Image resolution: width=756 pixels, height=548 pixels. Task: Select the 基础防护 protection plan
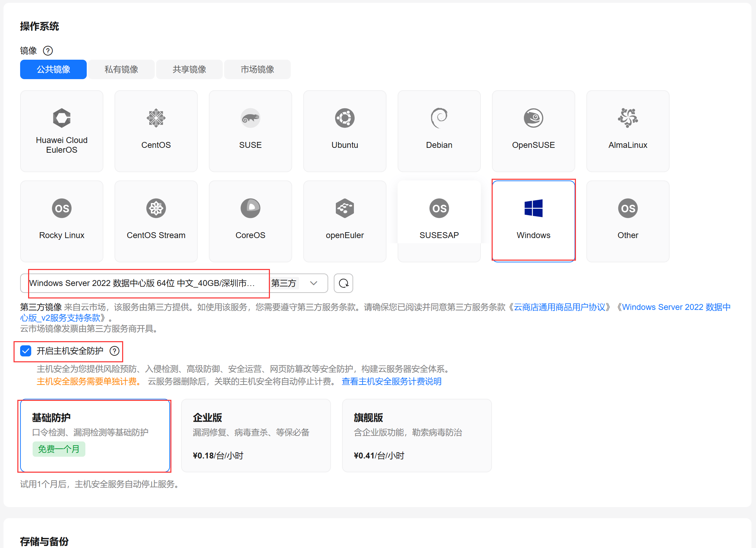coord(95,436)
